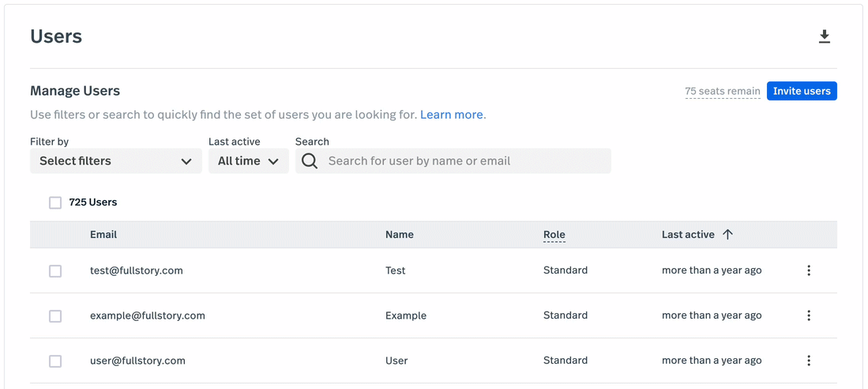
Task: Click chevron on Select filters
Action: coord(186,161)
